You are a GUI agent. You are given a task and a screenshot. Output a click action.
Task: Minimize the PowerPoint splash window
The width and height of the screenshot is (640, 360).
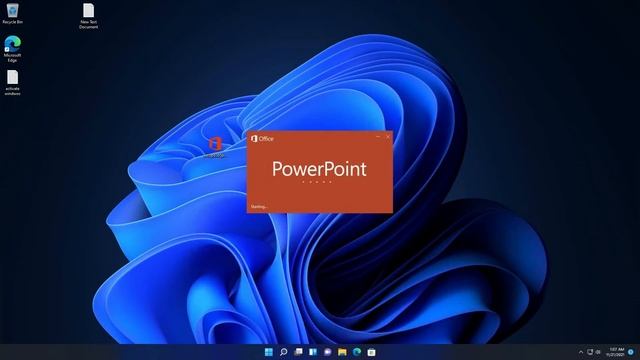click(378, 137)
